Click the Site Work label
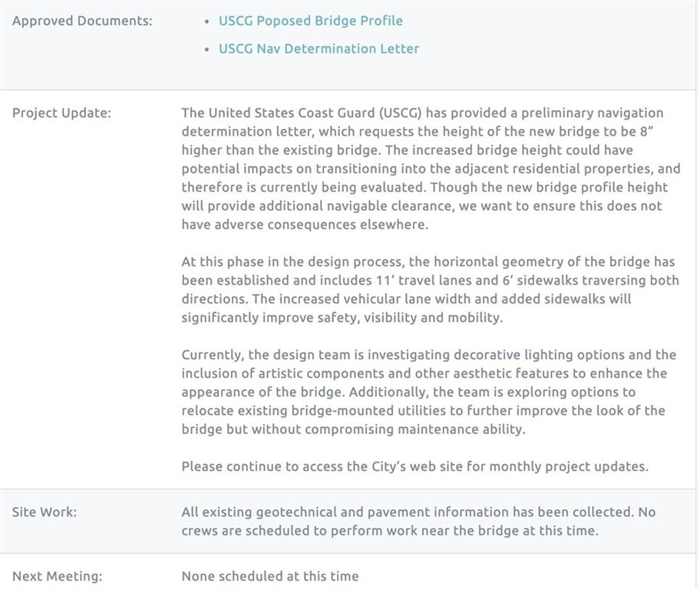 tap(45, 512)
